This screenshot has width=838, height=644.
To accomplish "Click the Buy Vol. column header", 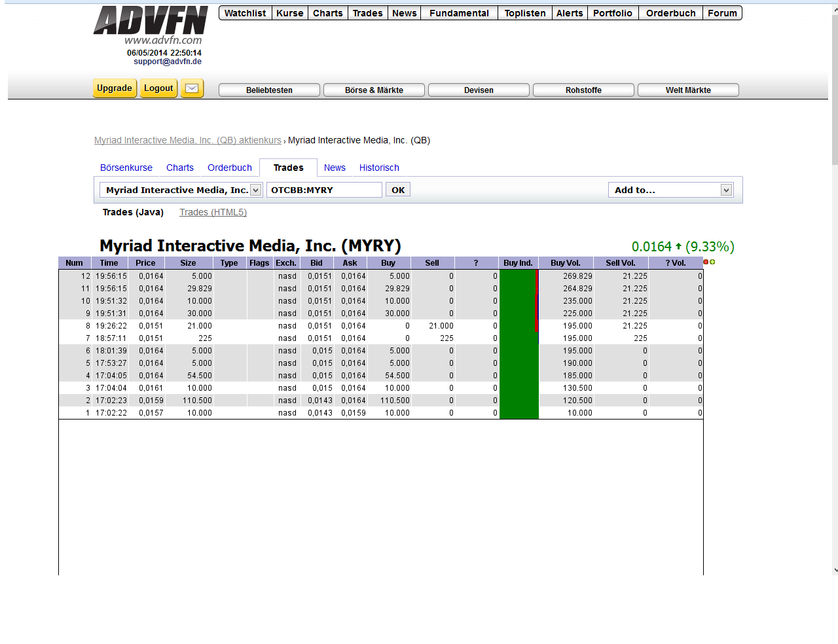I will pos(566,263).
